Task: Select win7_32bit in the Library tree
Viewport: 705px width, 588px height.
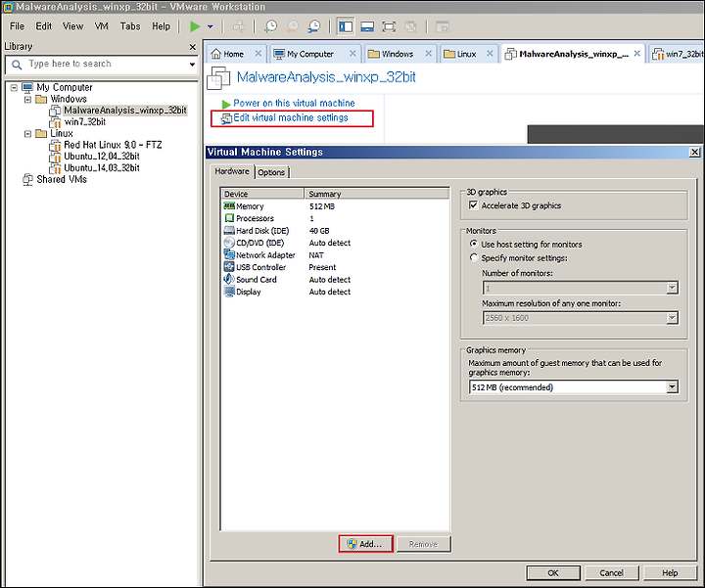Action: coord(84,121)
